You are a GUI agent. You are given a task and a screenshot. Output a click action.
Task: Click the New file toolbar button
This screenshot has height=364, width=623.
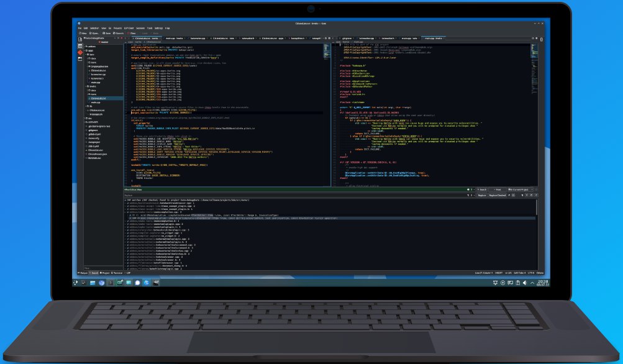pyautogui.click(x=83, y=33)
